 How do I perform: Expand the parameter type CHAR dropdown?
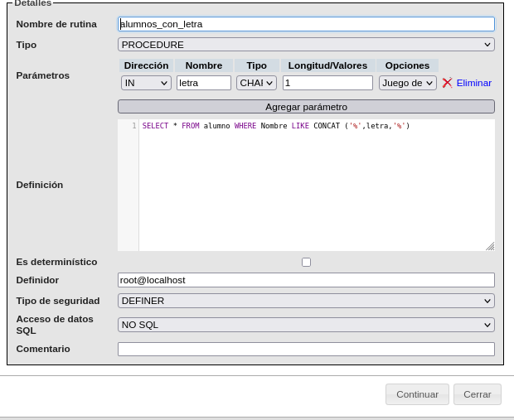pos(256,83)
